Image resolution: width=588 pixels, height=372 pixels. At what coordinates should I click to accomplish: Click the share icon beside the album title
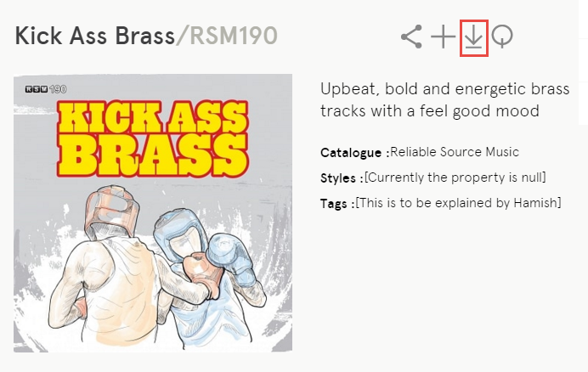[412, 37]
